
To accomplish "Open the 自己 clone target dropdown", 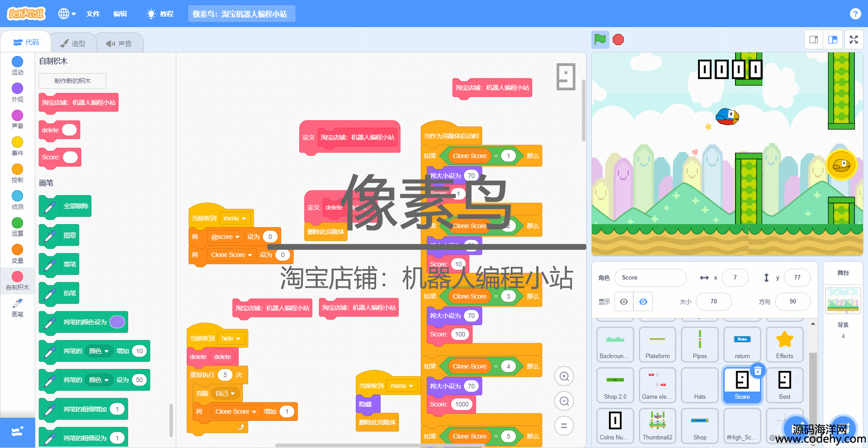I will pyautogui.click(x=225, y=393).
